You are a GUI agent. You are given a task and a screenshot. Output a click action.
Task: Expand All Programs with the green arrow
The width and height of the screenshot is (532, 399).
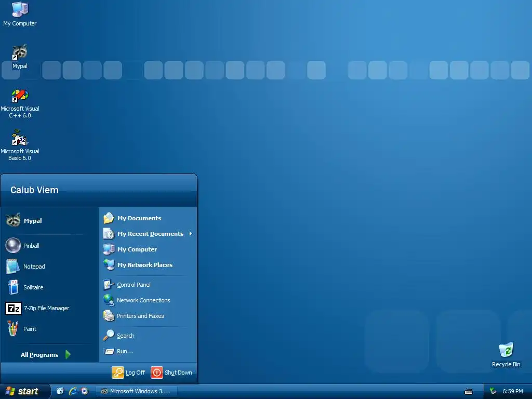[x=68, y=354]
